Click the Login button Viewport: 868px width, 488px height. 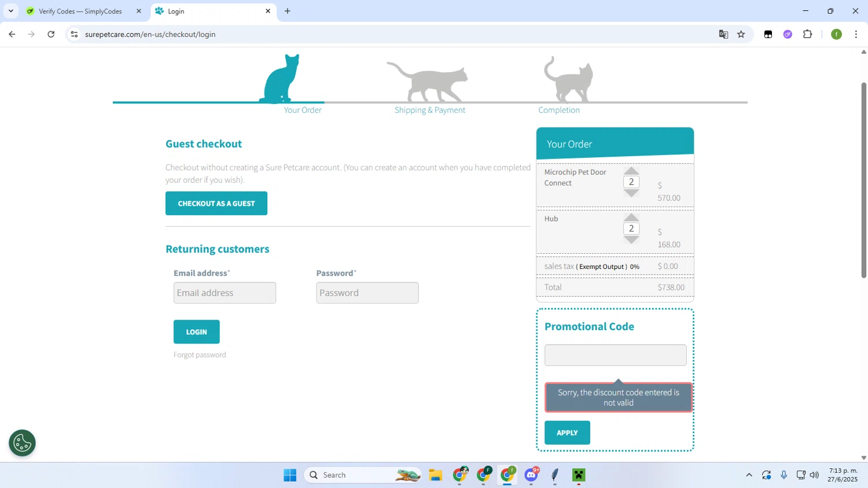197,332
